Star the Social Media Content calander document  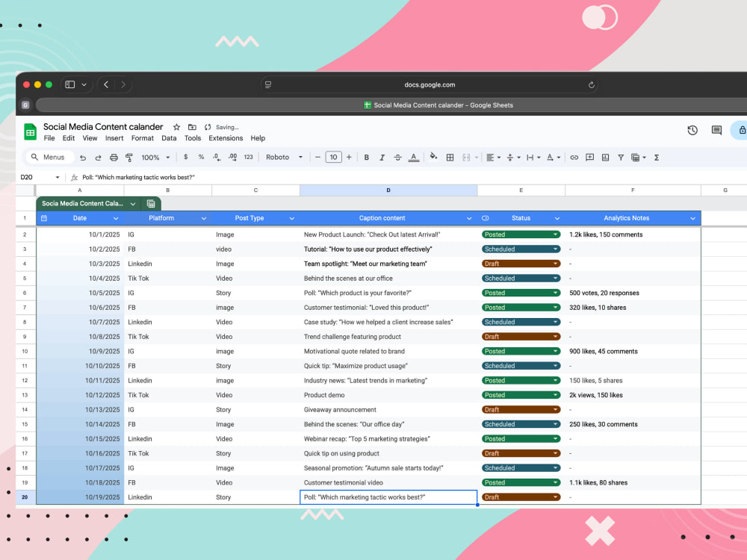(x=177, y=127)
